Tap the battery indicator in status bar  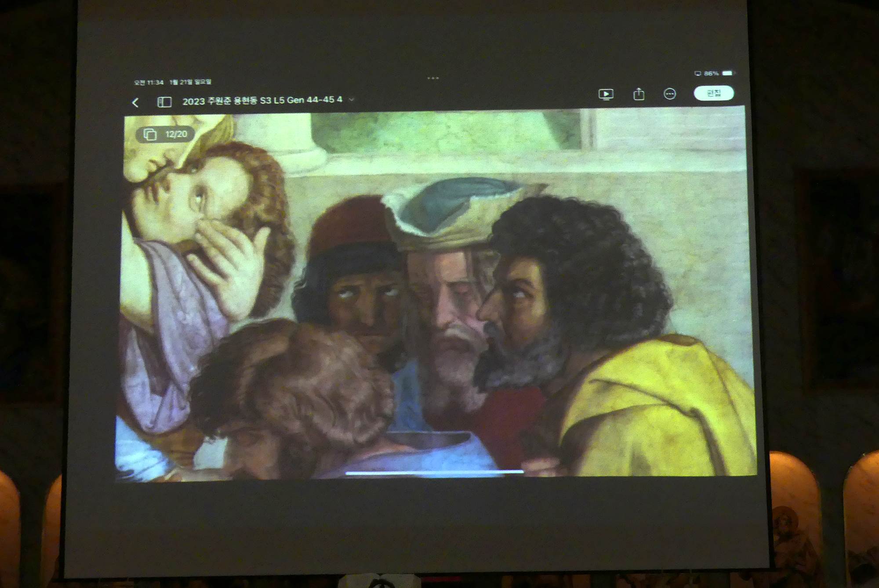point(728,73)
